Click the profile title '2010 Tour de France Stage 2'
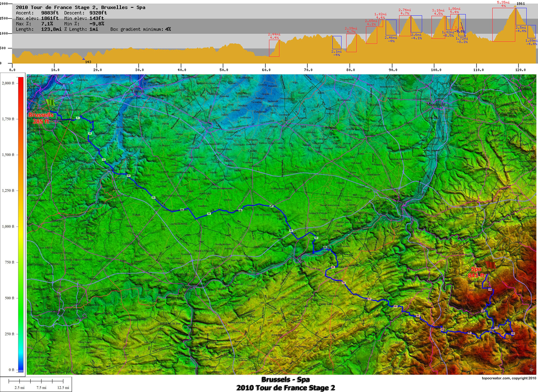Screen dimensions: 538x392 click(81, 7)
